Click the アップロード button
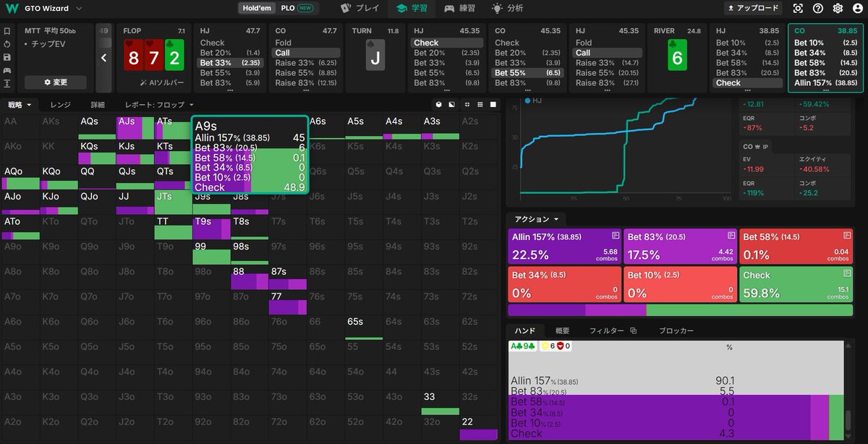 tap(754, 8)
